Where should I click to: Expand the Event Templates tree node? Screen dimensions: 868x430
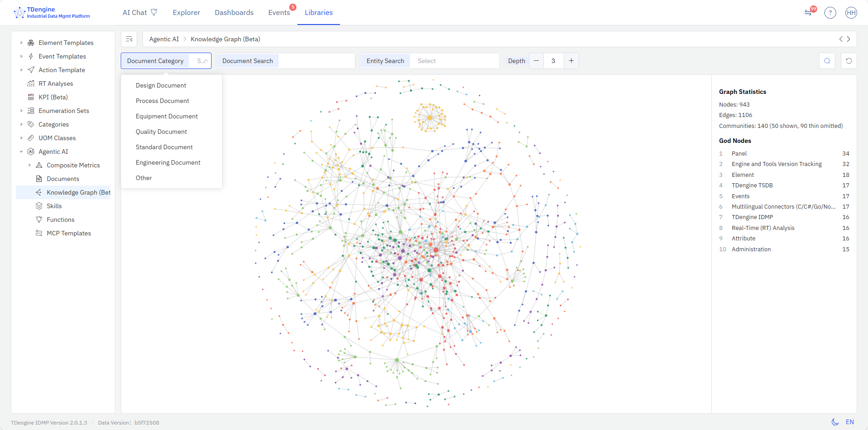tap(21, 56)
